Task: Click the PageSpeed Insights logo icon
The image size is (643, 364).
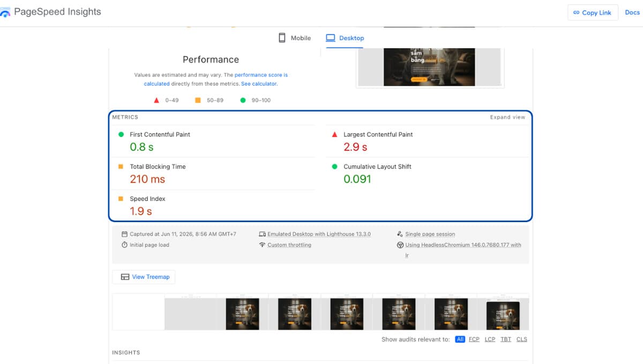Action: (x=5, y=12)
